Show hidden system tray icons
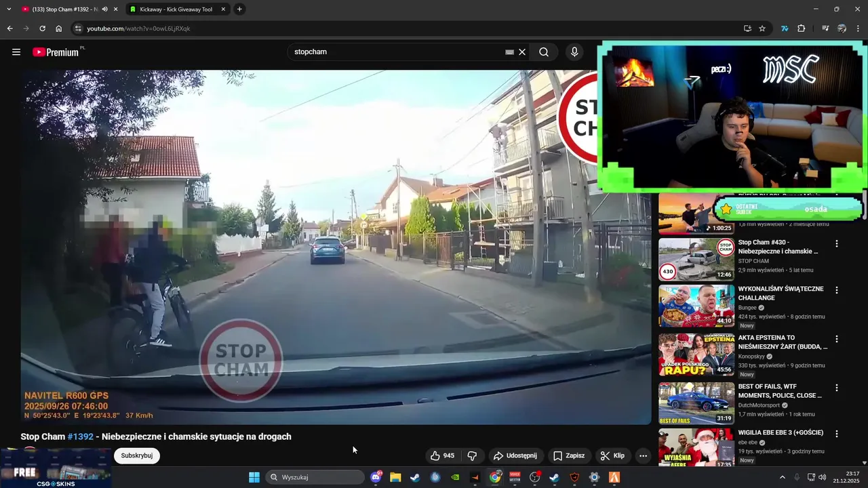The height and width of the screenshot is (488, 868). [782, 477]
